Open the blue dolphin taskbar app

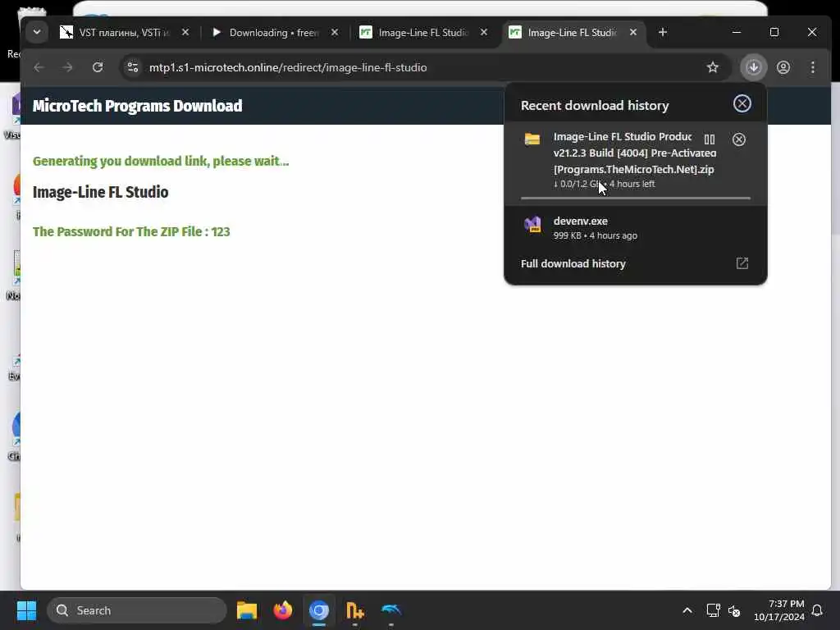coord(391,610)
